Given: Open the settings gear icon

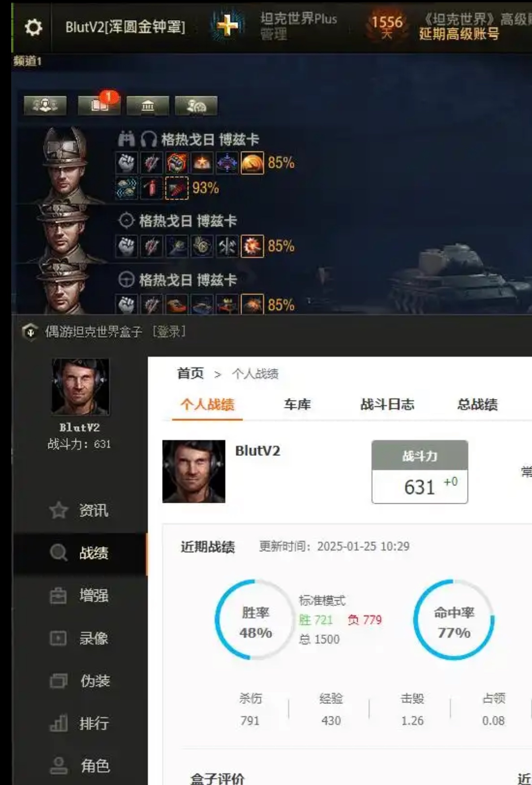Looking at the screenshot, I should [33, 27].
